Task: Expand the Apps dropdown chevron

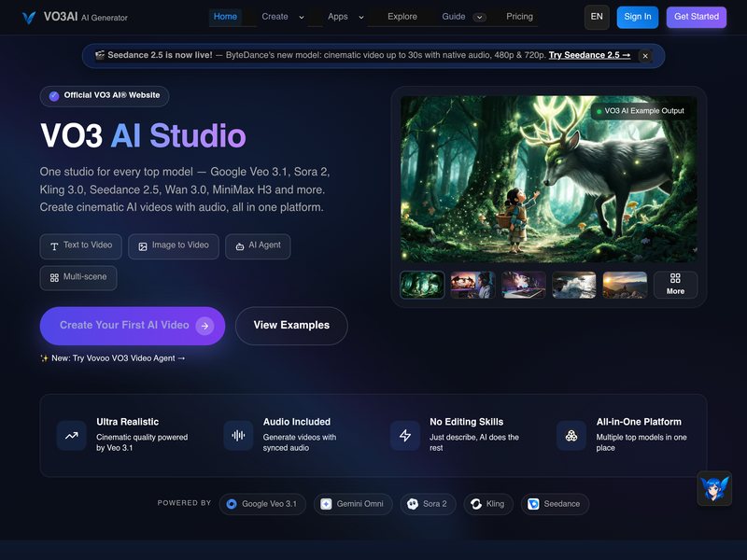Action: tap(361, 17)
